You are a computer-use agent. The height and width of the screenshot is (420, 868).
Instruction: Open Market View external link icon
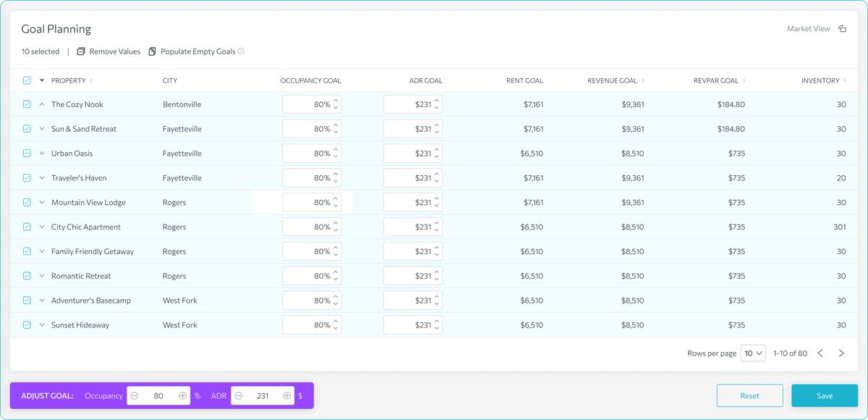point(842,29)
